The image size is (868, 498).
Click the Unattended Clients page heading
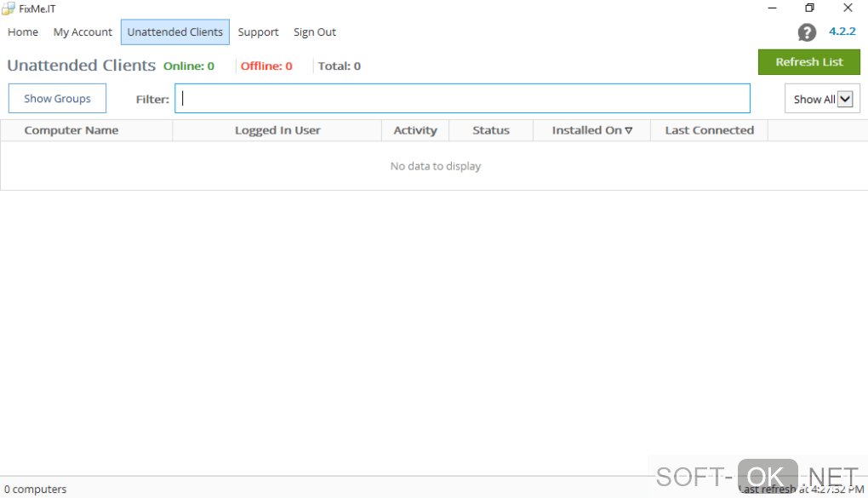82,66
